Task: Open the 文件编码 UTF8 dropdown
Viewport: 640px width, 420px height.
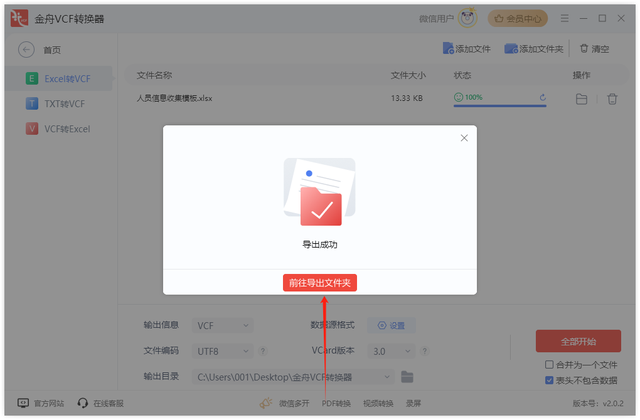Action: [222, 351]
